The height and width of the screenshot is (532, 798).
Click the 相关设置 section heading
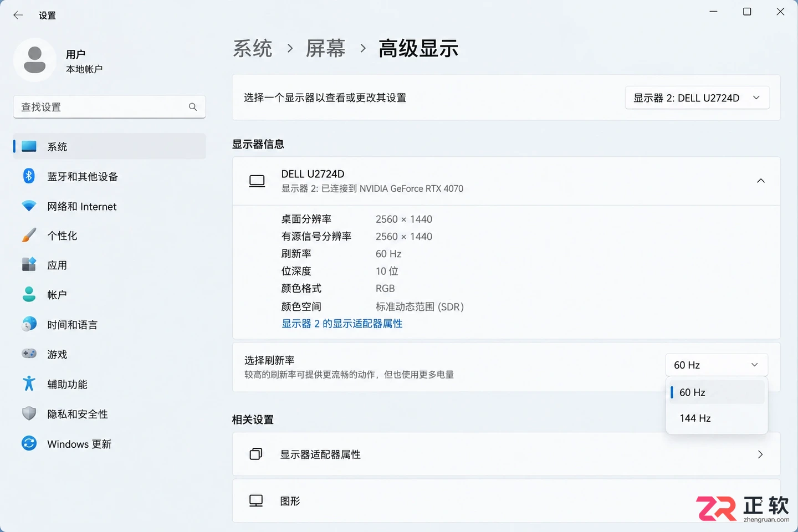[253, 420]
